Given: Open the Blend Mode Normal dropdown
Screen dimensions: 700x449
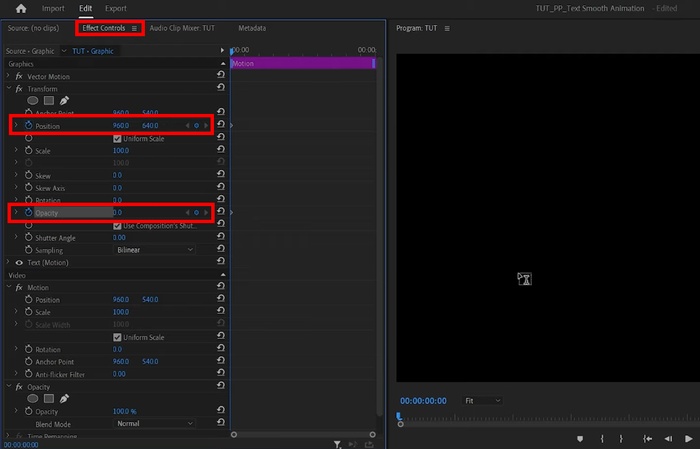Looking at the screenshot, I should point(154,424).
